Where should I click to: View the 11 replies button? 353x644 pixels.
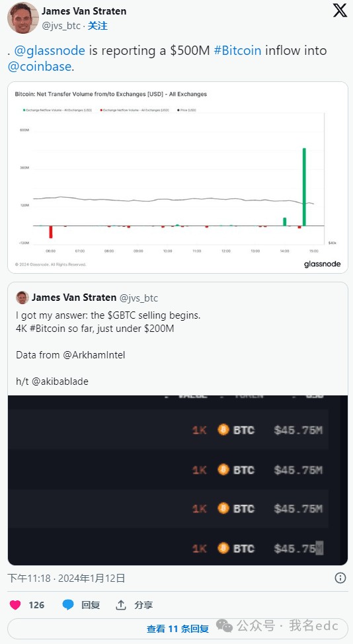[x=178, y=628]
